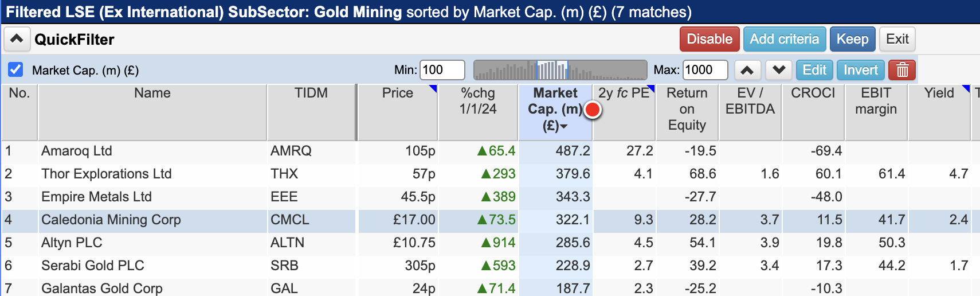Click blue corner marker on 2y fc PE header
The image size is (980, 296).
tap(652, 88)
